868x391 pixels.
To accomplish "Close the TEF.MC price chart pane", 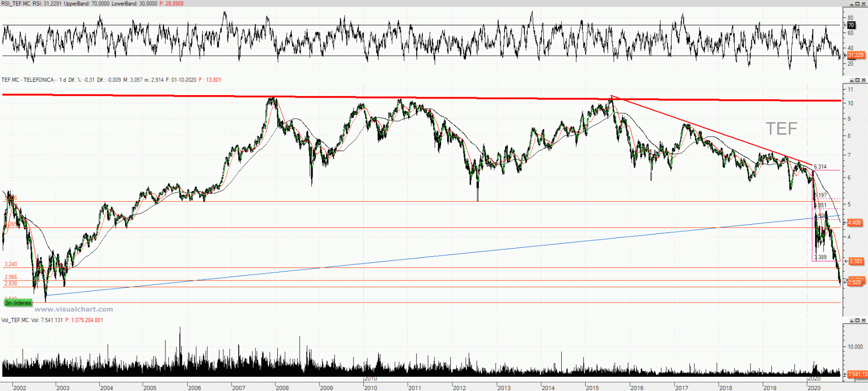I will click(x=863, y=80).
